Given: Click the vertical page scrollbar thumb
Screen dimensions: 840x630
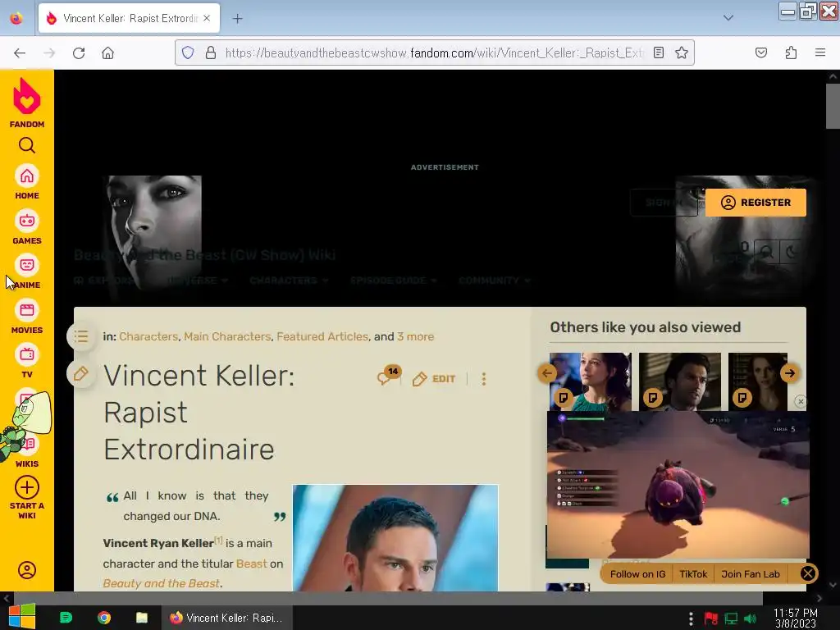Looking at the screenshot, I should 833,106.
